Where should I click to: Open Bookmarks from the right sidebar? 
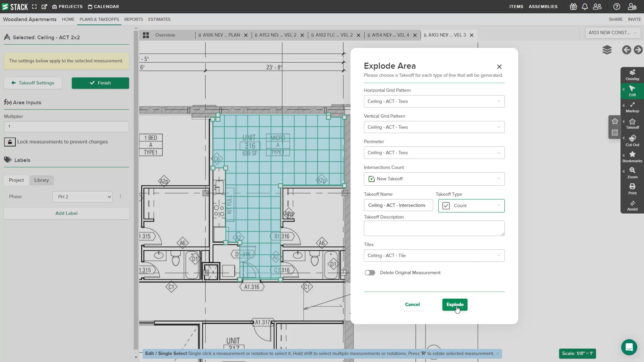(x=632, y=156)
